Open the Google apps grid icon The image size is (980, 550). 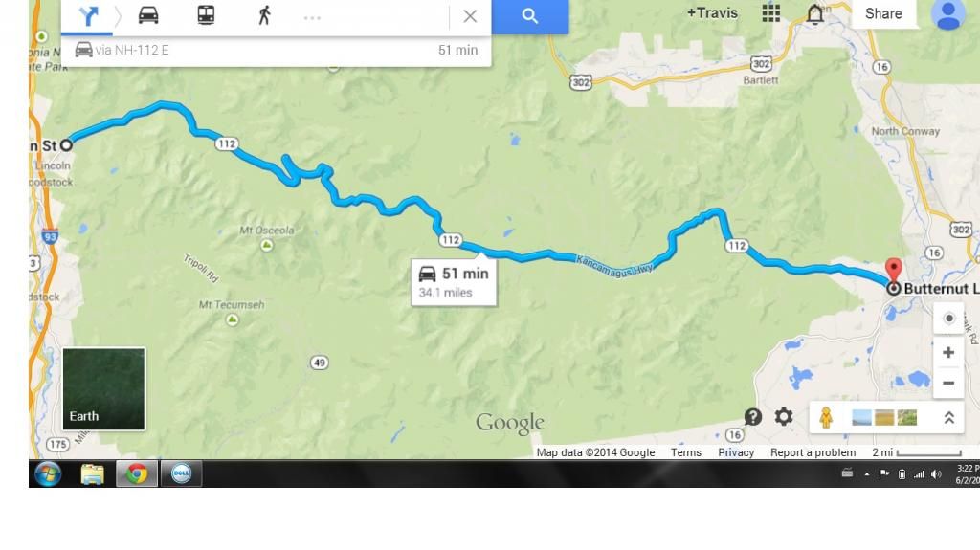[x=770, y=13]
